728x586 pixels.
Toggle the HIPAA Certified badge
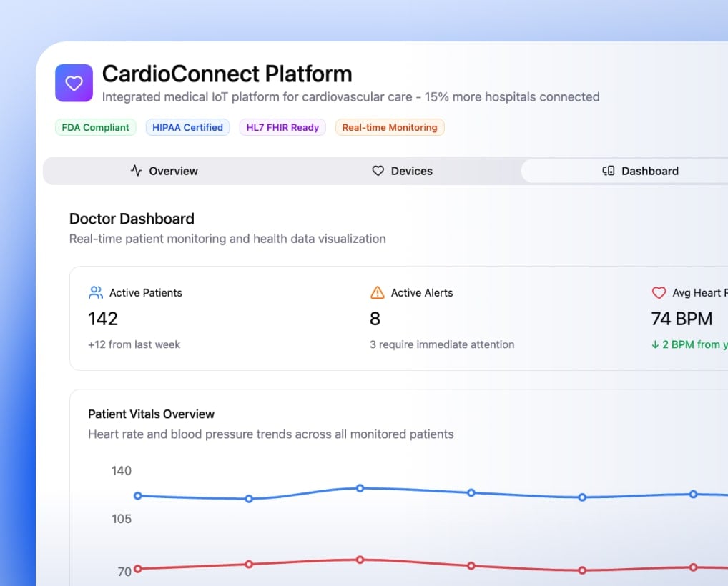[187, 127]
